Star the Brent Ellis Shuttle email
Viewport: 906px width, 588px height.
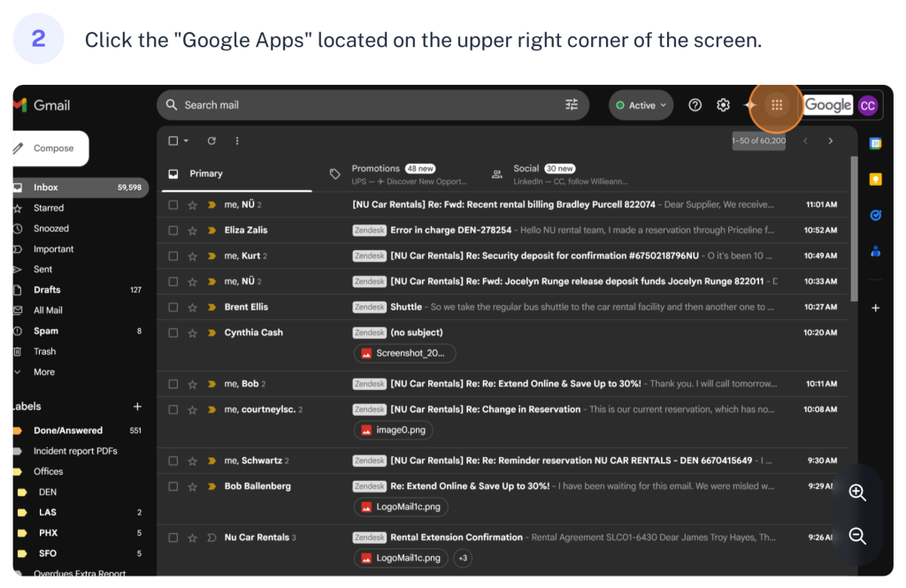coord(192,308)
